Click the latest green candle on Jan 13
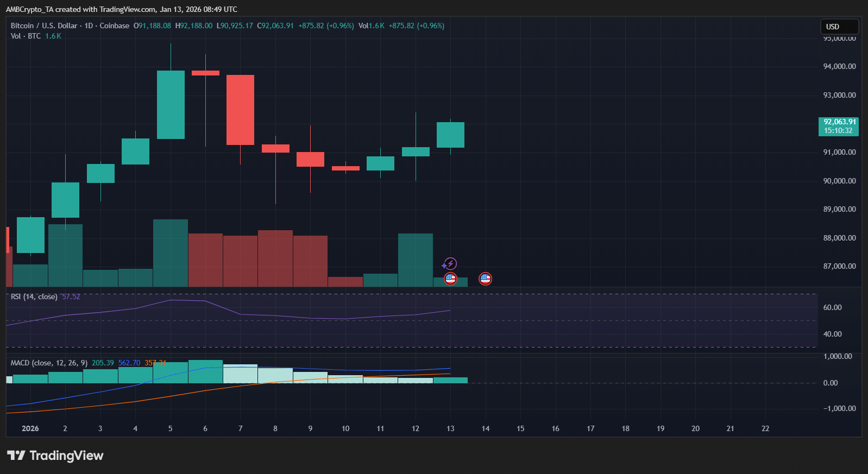This screenshot has height=474, width=868. (450, 135)
